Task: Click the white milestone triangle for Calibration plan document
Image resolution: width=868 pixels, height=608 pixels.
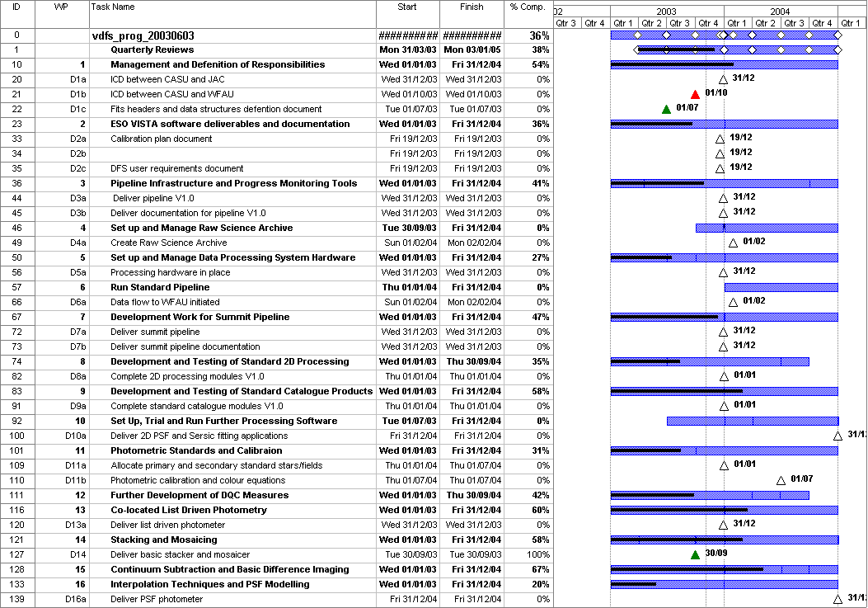Action: [x=720, y=139]
